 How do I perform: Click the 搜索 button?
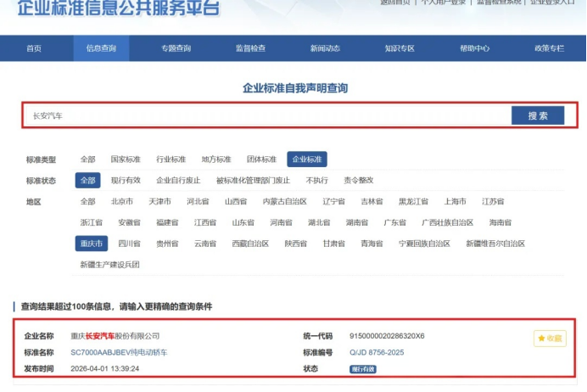pos(538,115)
